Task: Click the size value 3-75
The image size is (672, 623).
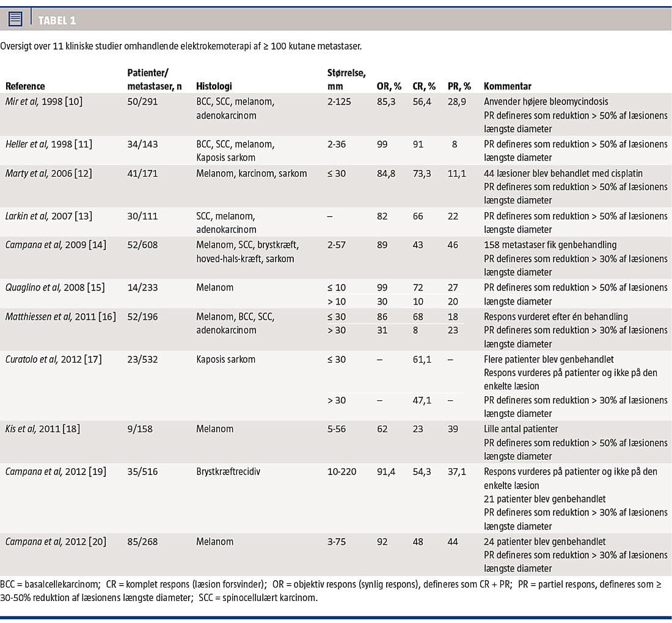Action: 337,542
